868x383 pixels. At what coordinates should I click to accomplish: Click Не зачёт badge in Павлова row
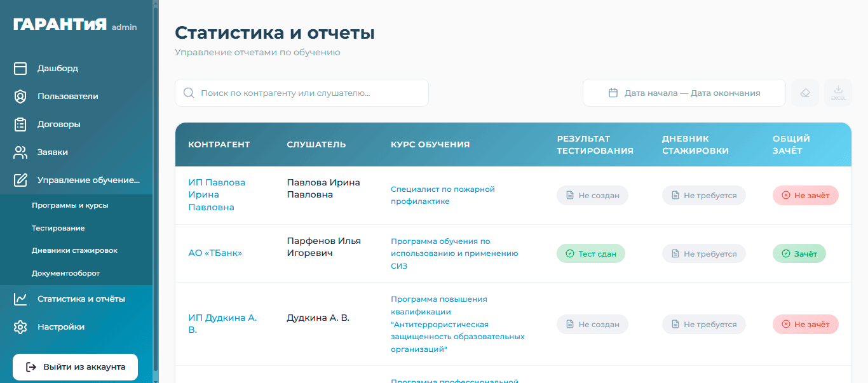806,195
